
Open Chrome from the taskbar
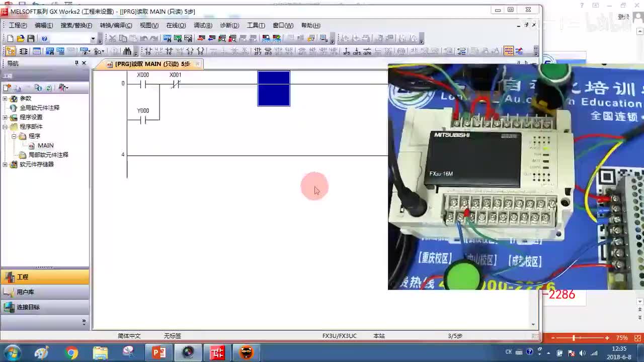tap(71, 353)
